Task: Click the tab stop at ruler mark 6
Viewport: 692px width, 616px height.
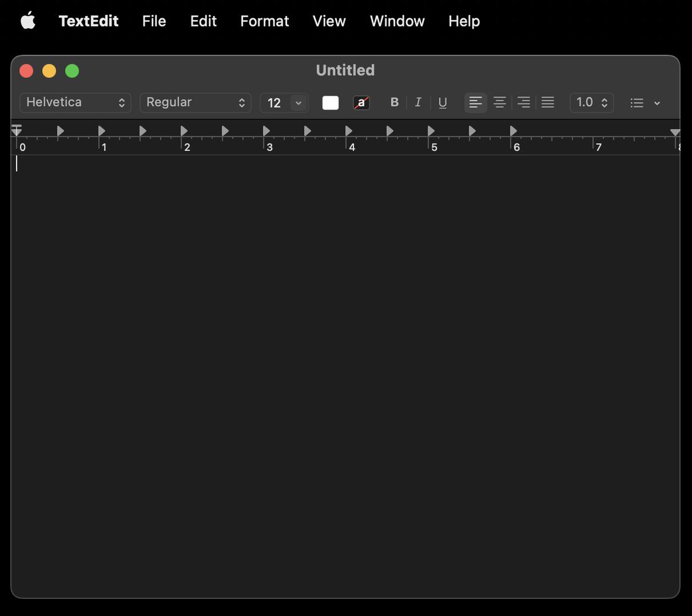Action: (x=513, y=131)
